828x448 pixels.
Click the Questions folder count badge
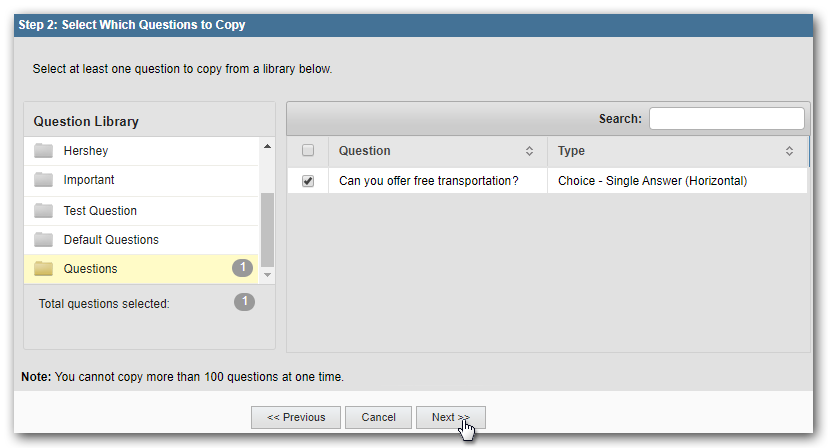[x=242, y=268]
